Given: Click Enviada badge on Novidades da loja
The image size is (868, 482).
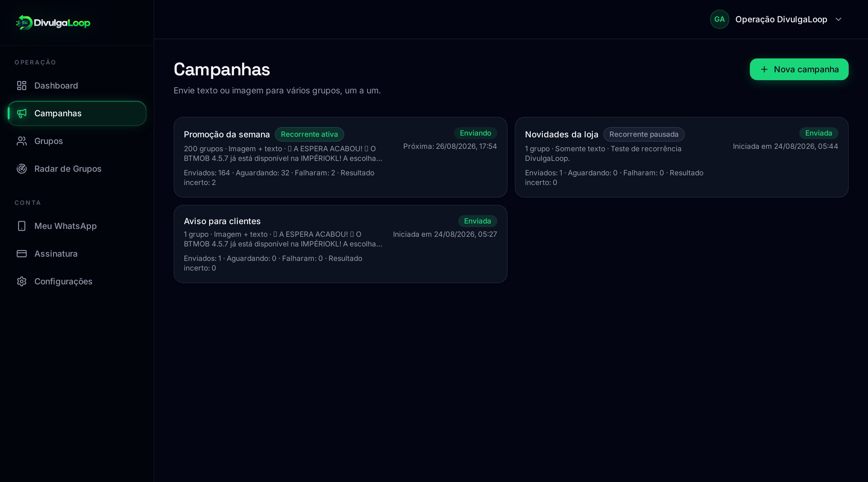Looking at the screenshot, I should pos(819,133).
